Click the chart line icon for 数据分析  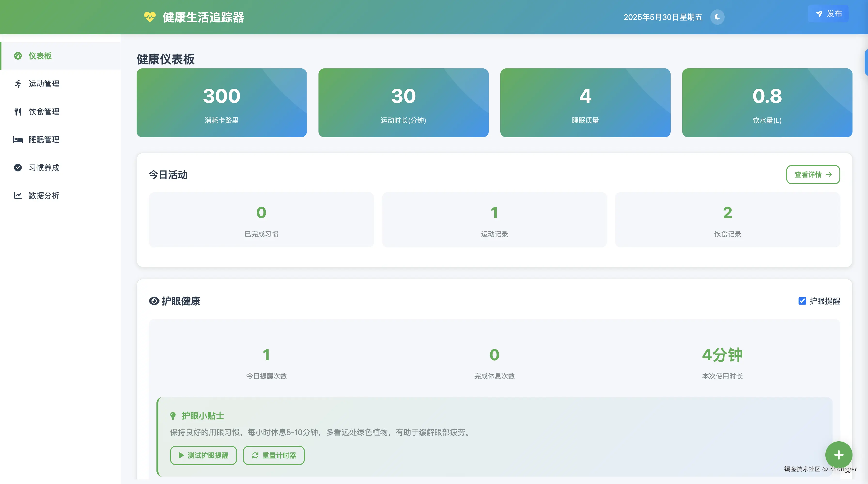tap(18, 196)
